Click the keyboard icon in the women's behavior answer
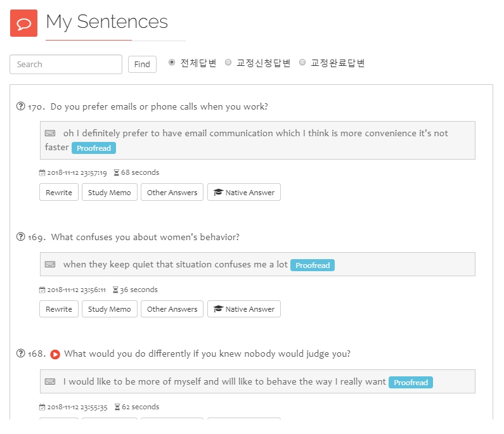This screenshot has height=434, width=504. [x=50, y=265]
